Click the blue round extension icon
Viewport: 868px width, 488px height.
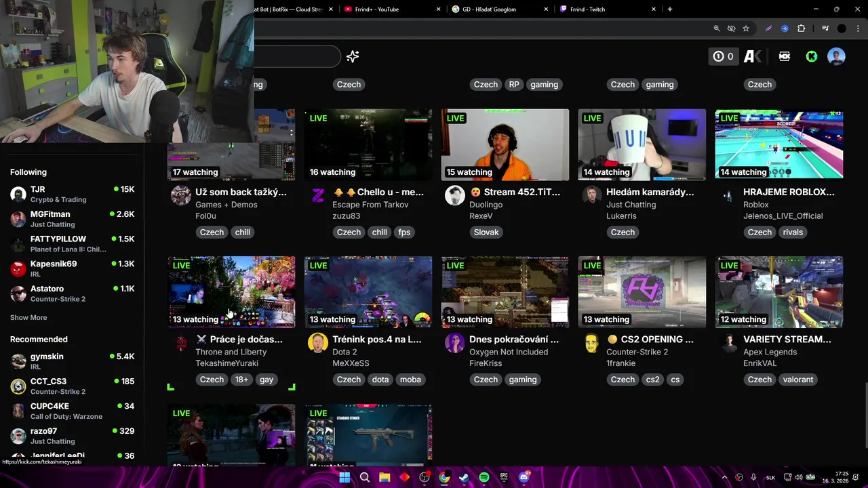pyautogui.click(x=785, y=28)
